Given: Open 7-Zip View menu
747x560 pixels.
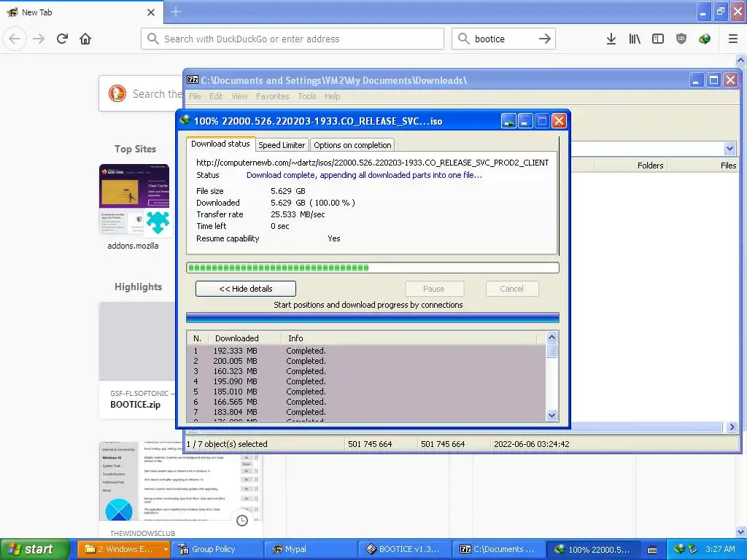Looking at the screenshot, I should click(x=239, y=96).
